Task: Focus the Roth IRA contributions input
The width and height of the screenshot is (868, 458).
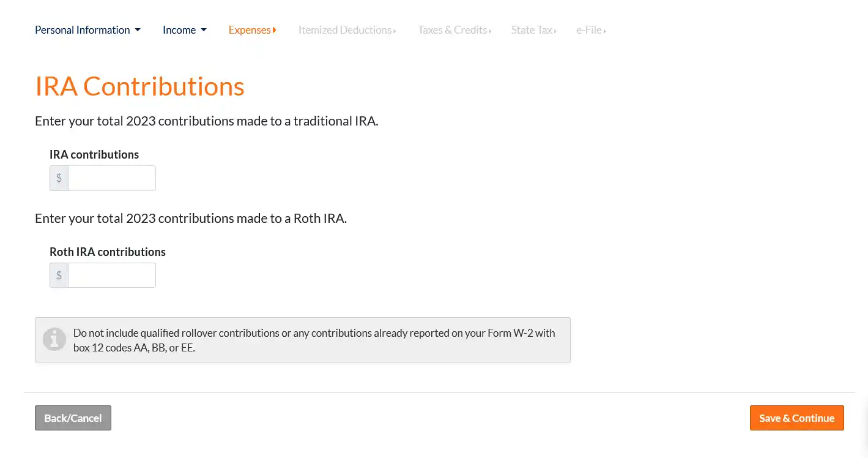Action: pos(111,276)
